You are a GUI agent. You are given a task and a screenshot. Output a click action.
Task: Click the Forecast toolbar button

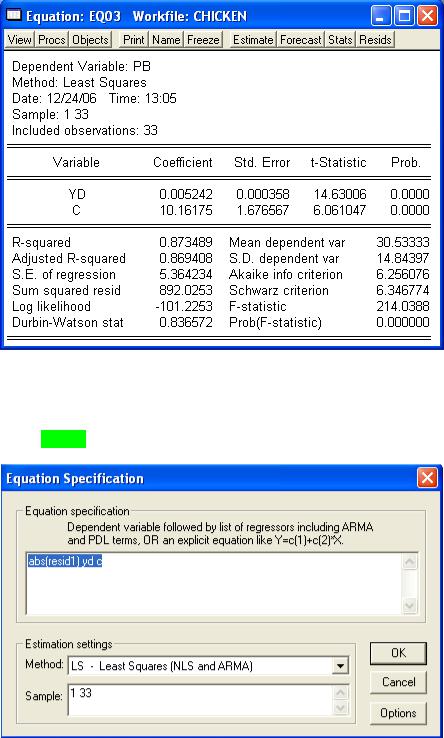pos(301,40)
